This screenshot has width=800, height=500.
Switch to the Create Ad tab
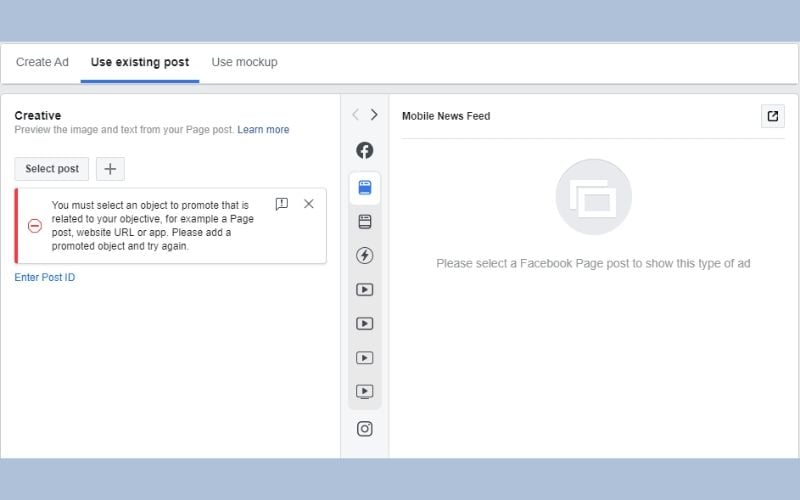(42, 62)
